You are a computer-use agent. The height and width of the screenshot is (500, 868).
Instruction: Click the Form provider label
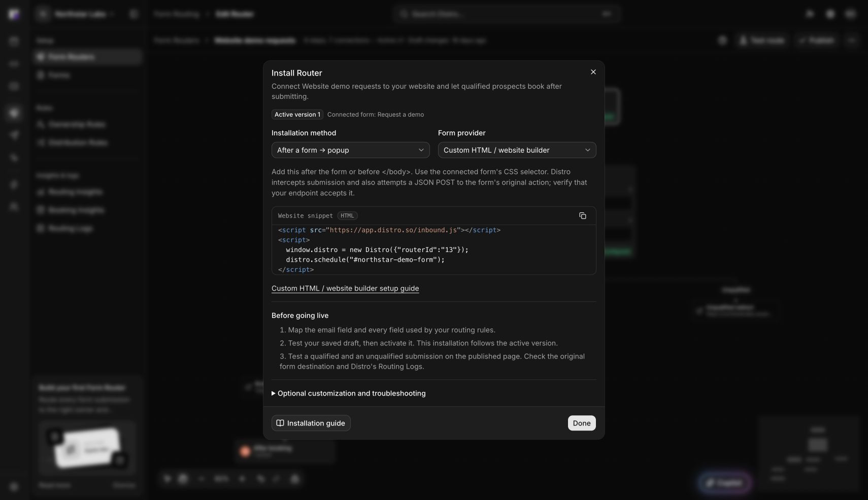462,133
